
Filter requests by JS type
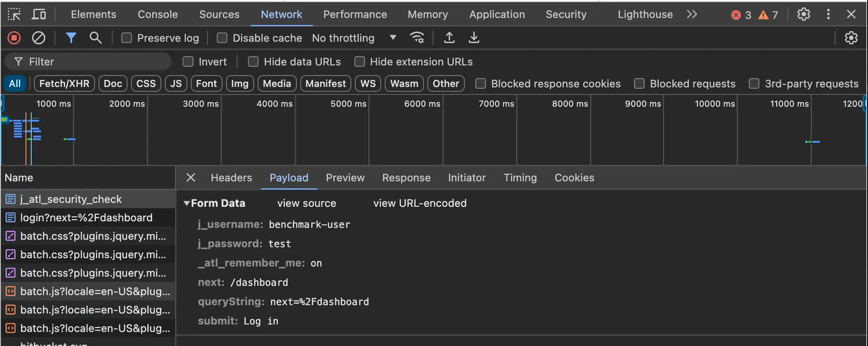point(176,83)
